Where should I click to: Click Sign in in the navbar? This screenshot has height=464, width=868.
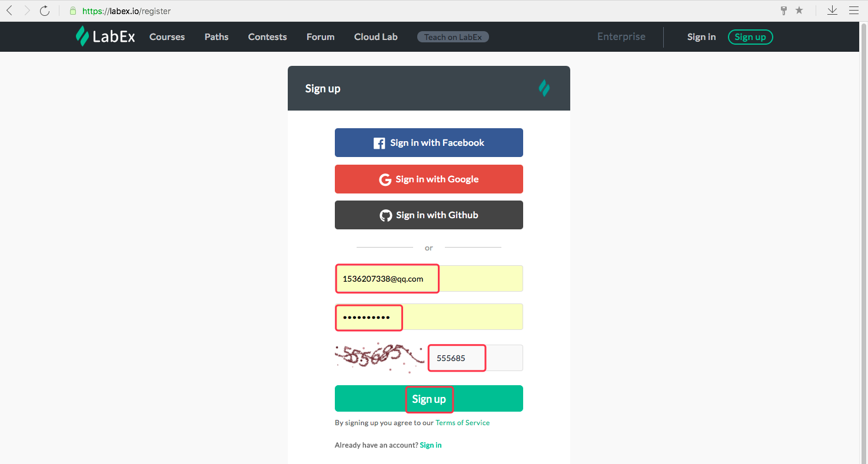[x=701, y=36]
